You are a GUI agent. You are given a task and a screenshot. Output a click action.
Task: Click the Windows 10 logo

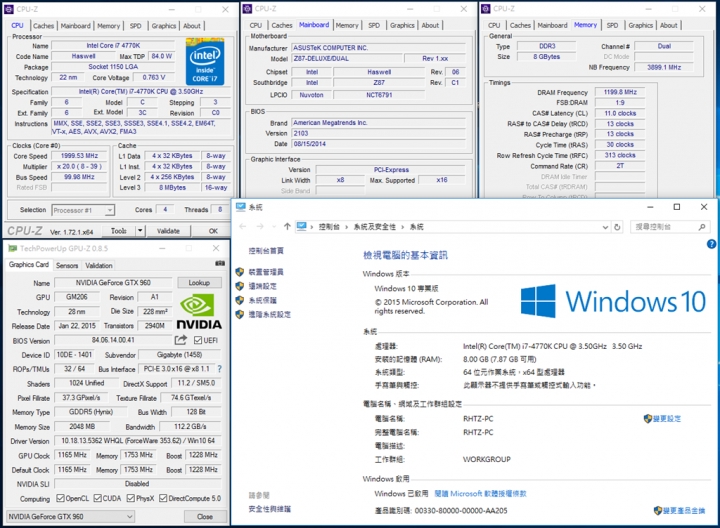click(x=613, y=302)
